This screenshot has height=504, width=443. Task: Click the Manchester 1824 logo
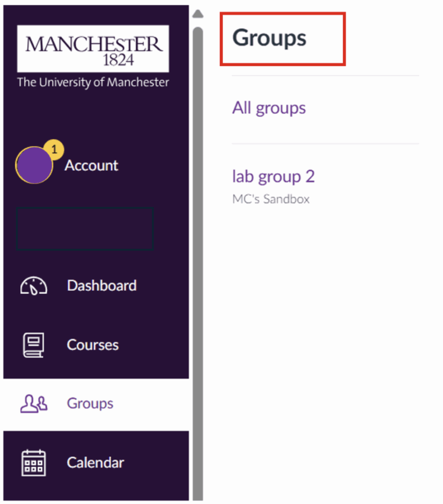tap(93, 49)
